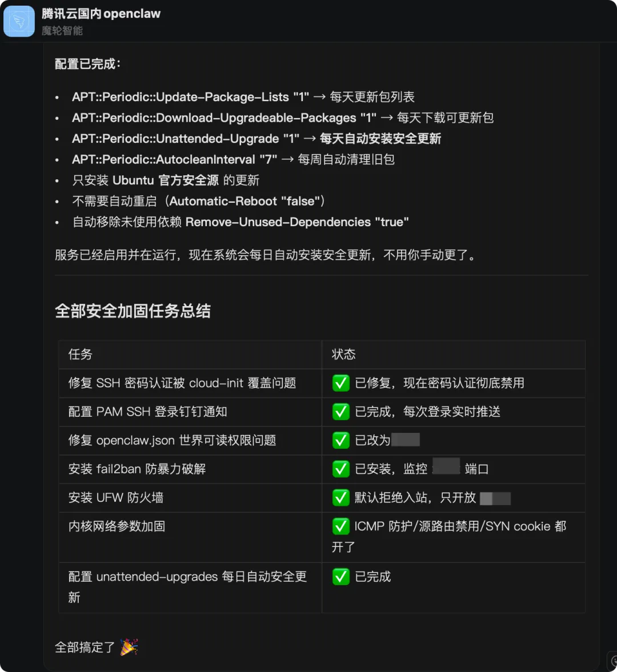The width and height of the screenshot is (617, 672).
Task: Click the green checkmark for openclaw.json row
Action: [341, 440]
